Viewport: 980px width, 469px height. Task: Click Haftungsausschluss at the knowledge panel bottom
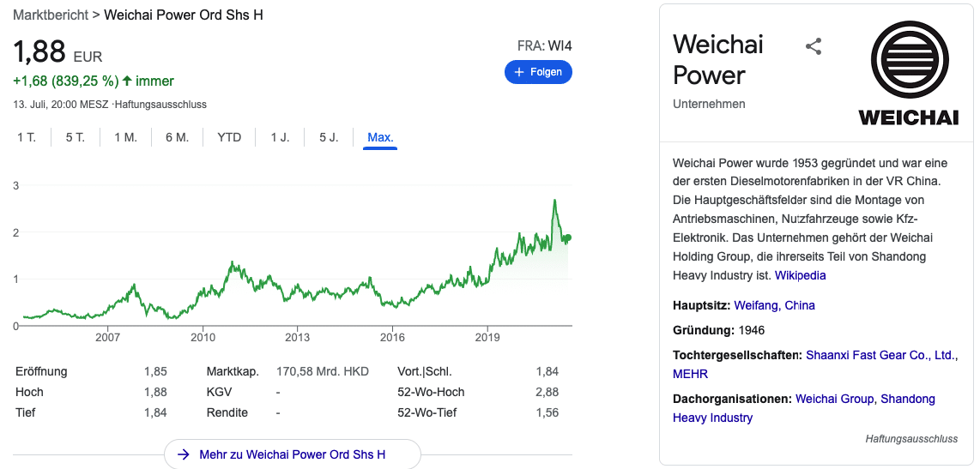pos(911,439)
